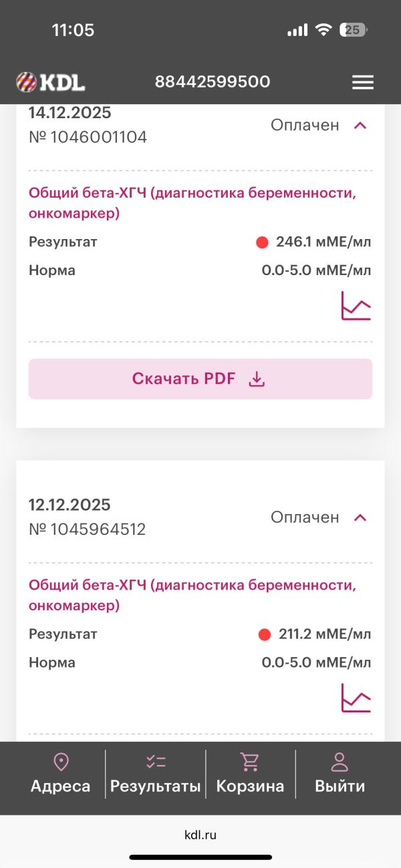The image size is (401, 868).
Task: Collapse order № 1046001104 with chevron
Action: pos(360,126)
